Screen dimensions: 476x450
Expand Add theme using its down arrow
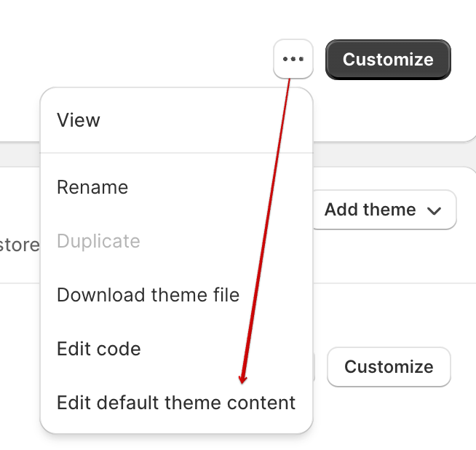(435, 210)
